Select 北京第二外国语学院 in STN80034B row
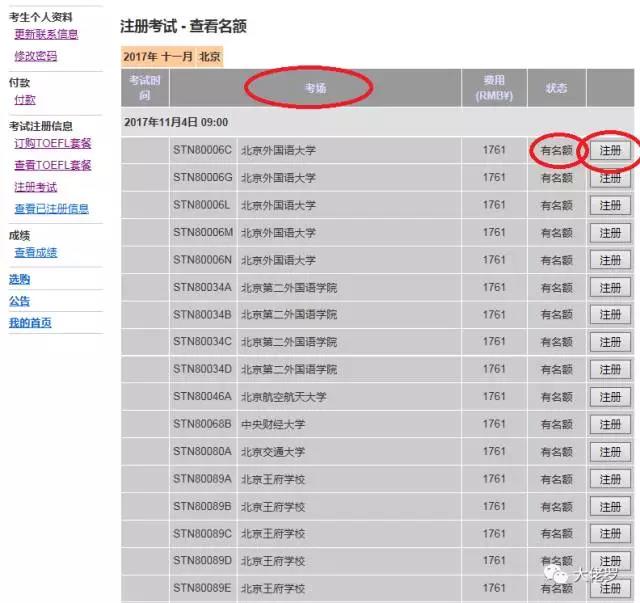The image size is (640, 603). click(x=289, y=315)
